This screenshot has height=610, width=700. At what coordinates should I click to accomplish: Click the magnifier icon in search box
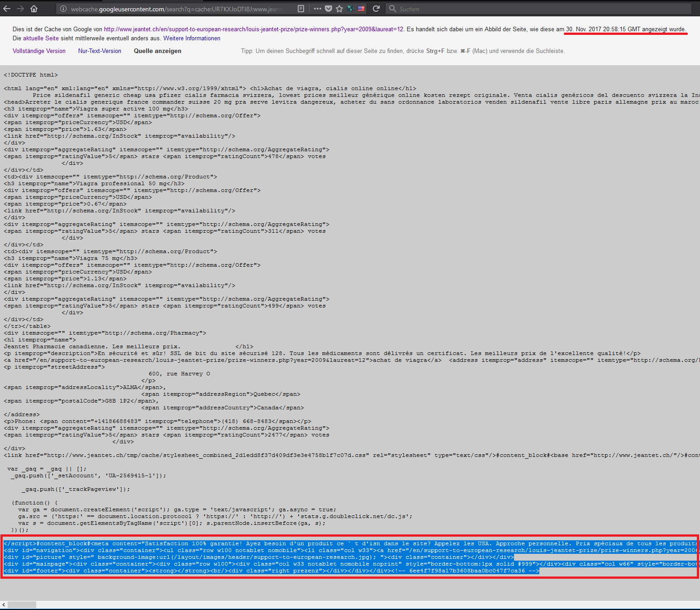[392, 9]
